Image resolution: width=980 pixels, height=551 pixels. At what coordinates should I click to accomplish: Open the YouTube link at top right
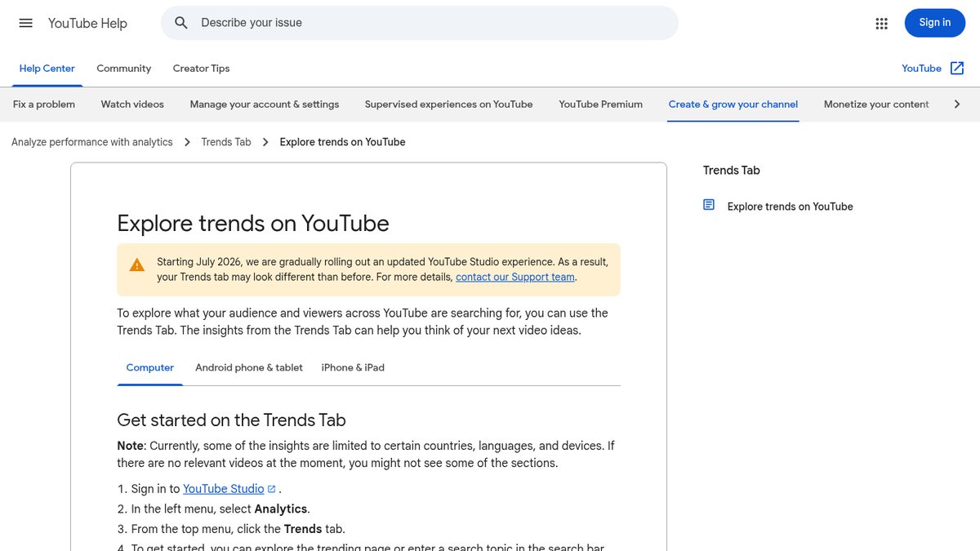coord(921,69)
